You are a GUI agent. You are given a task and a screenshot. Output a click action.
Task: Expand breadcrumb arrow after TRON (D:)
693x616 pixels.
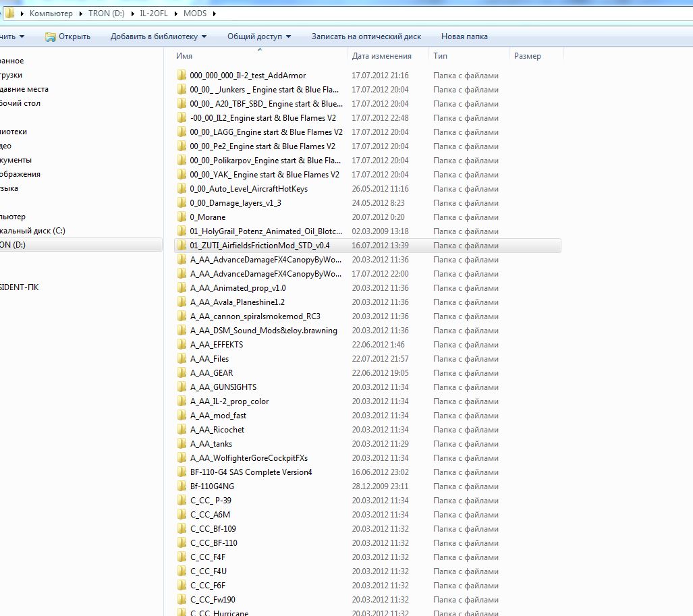coord(132,13)
